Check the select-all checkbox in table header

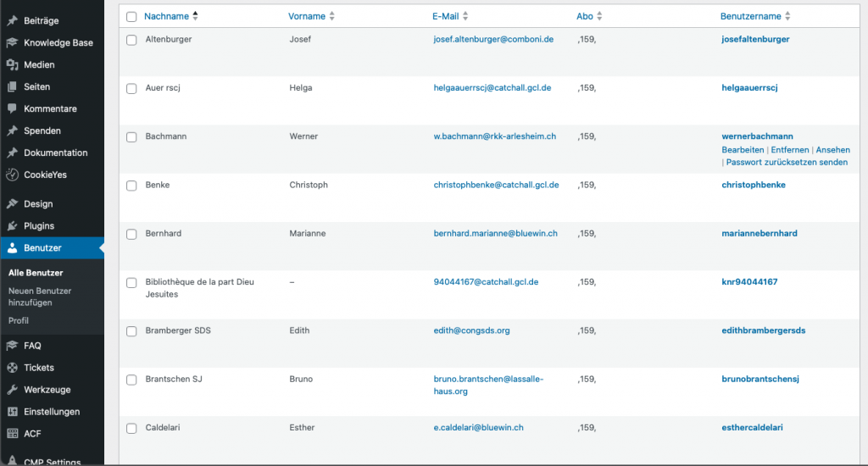pos(131,17)
